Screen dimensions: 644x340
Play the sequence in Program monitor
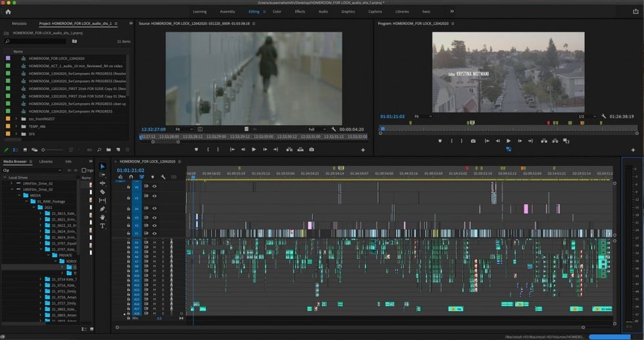pos(509,141)
